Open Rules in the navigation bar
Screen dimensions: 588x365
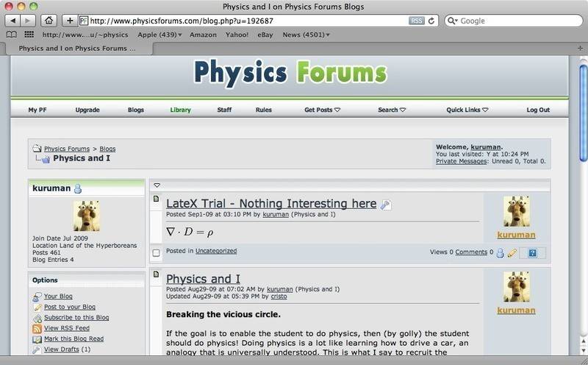point(264,110)
